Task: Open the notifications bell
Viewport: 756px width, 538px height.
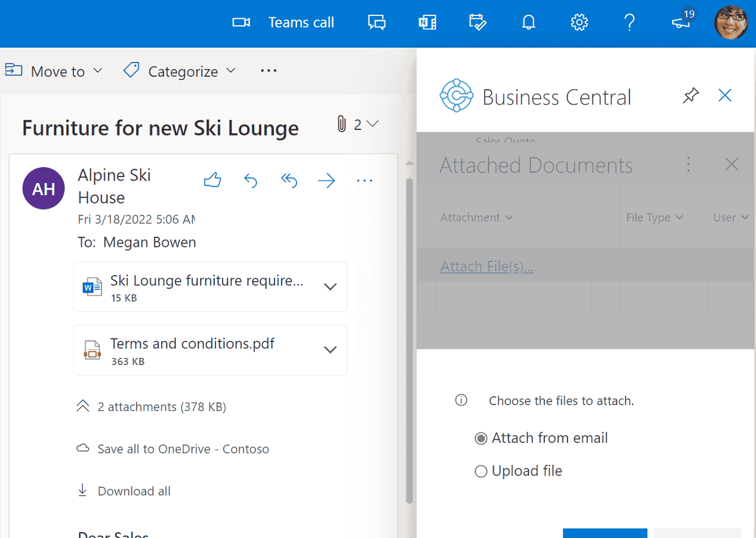Action: [528, 22]
